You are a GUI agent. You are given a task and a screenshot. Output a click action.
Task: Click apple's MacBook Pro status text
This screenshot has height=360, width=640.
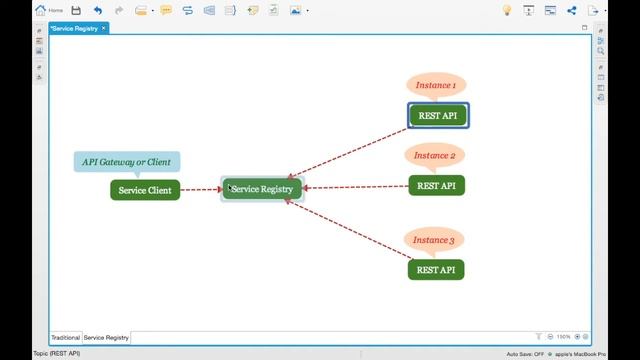coord(580,354)
